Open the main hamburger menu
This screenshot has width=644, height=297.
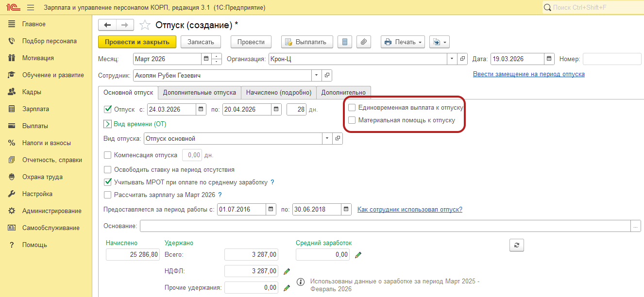point(31,8)
